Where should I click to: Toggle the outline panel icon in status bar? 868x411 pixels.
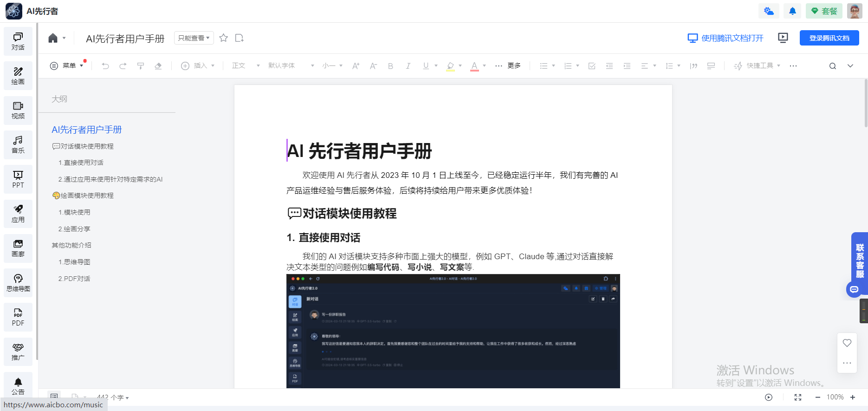(x=54, y=397)
